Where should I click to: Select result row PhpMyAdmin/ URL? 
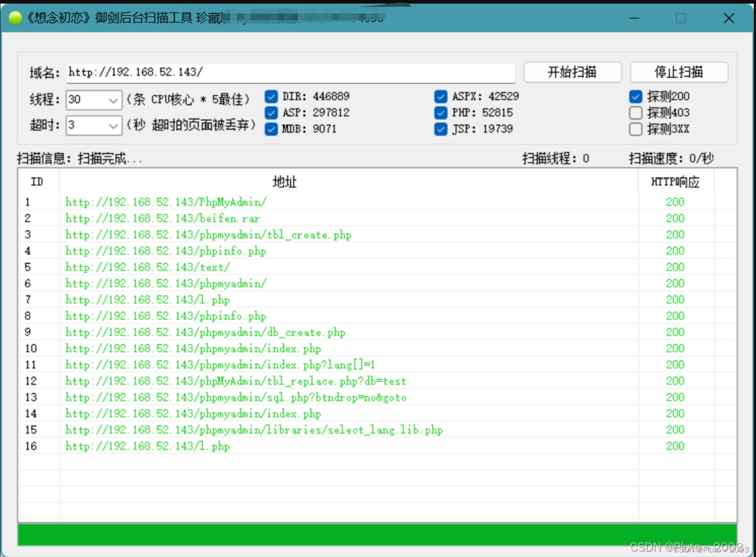(166, 202)
